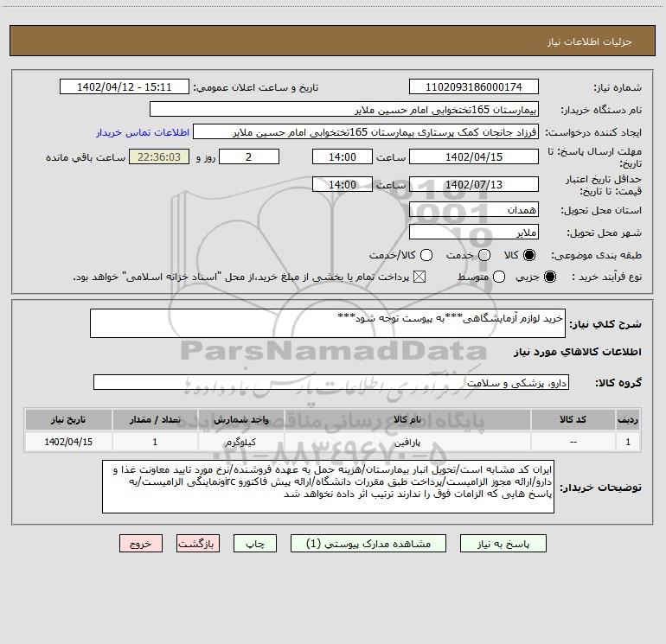Click the گروه کالا field
This screenshot has width=666, height=644.
pyautogui.click(x=331, y=382)
